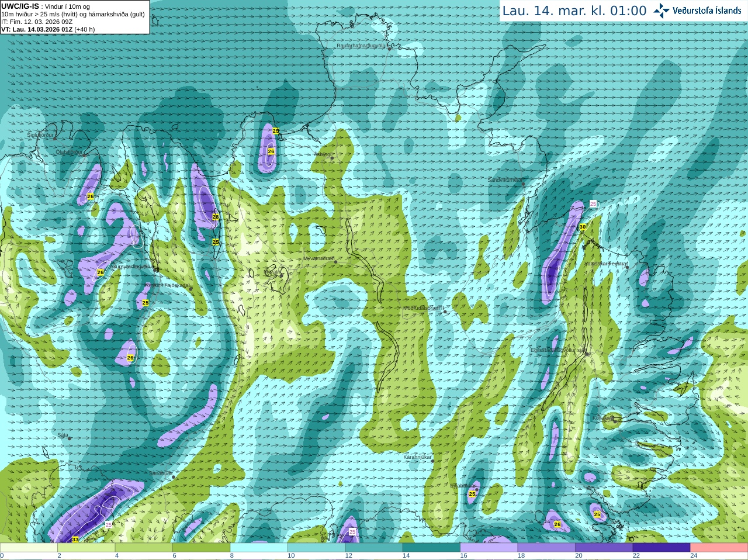Screen dimensions: 748x560
Task: Click the 0–2 m/s pale yellow scale swatch
Action: click(29, 548)
